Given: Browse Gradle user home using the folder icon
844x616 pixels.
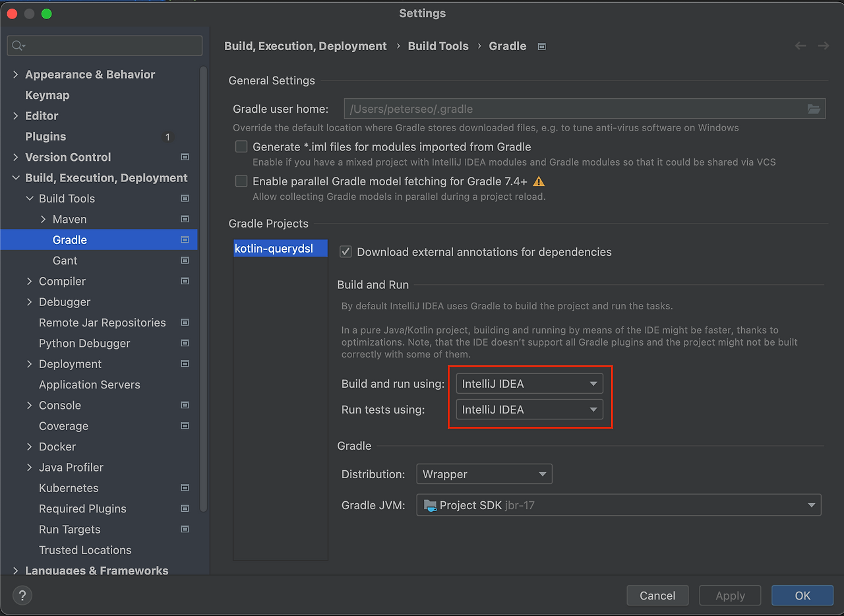Looking at the screenshot, I should pos(814,108).
